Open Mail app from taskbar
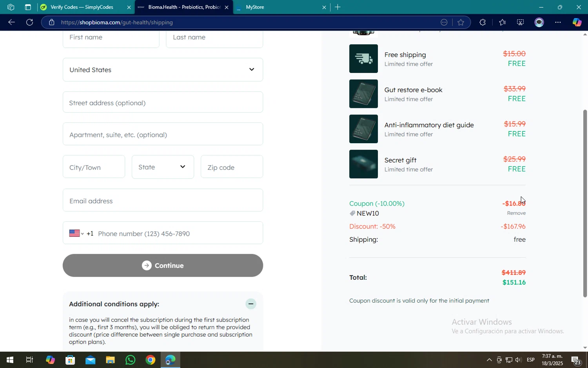The height and width of the screenshot is (368, 588). click(x=90, y=360)
